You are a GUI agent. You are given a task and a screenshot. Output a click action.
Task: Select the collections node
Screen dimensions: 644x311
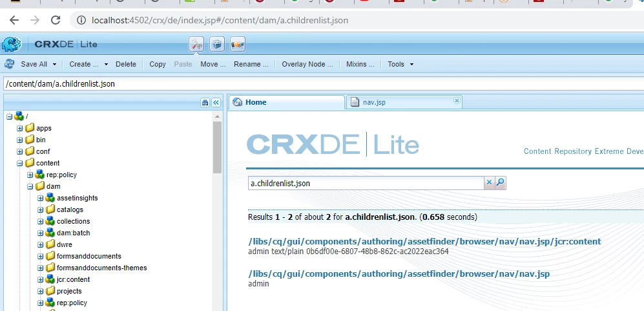click(73, 221)
